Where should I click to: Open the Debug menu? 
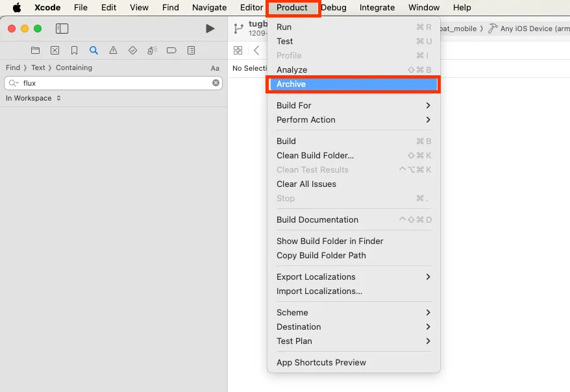[x=333, y=8]
